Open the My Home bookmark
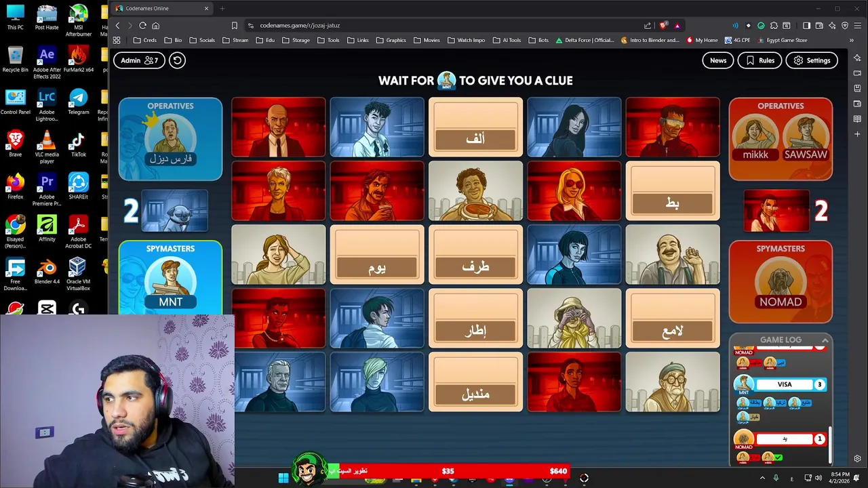Viewport: 868px width, 488px height. (x=702, y=40)
